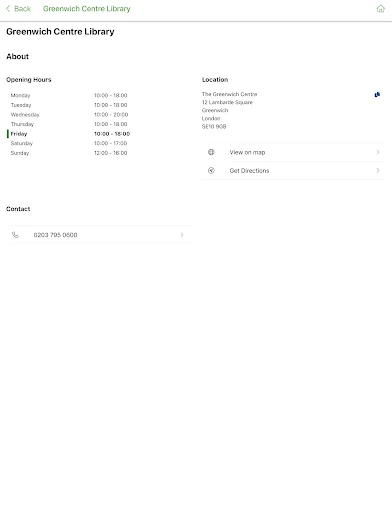Click the address line 12 Lambarde Square
This screenshot has width=392, height=512.
point(227,102)
